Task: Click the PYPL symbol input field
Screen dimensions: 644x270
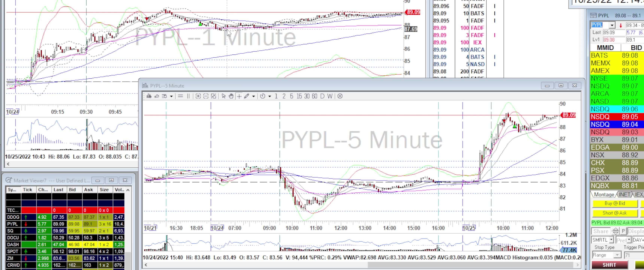Action: click(x=600, y=25)
